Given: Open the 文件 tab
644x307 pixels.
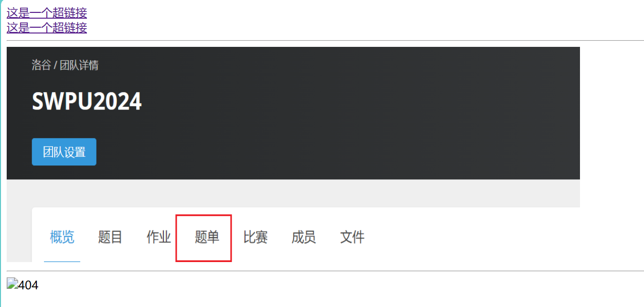Looking at the screenshot, I should pos(352,237).
